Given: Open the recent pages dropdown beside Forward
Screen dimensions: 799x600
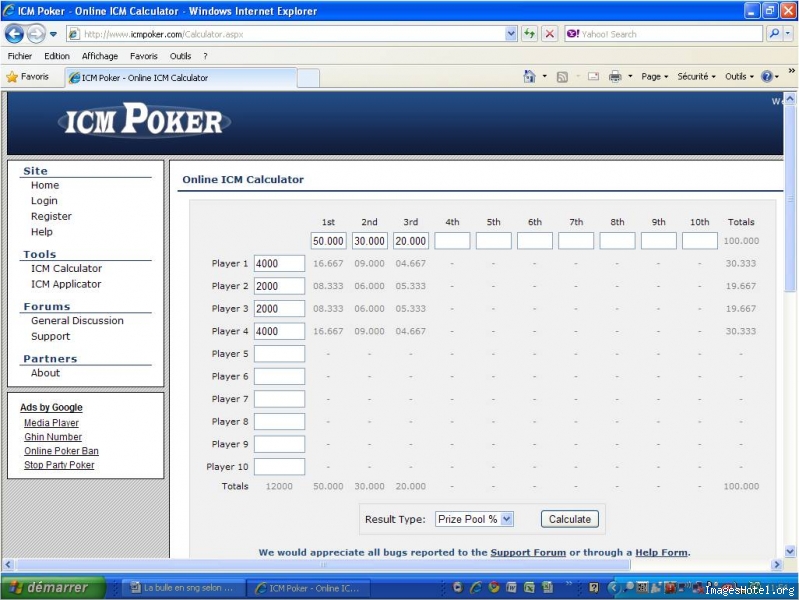Looking at the screenshot, I should click(x=53, y=34).
